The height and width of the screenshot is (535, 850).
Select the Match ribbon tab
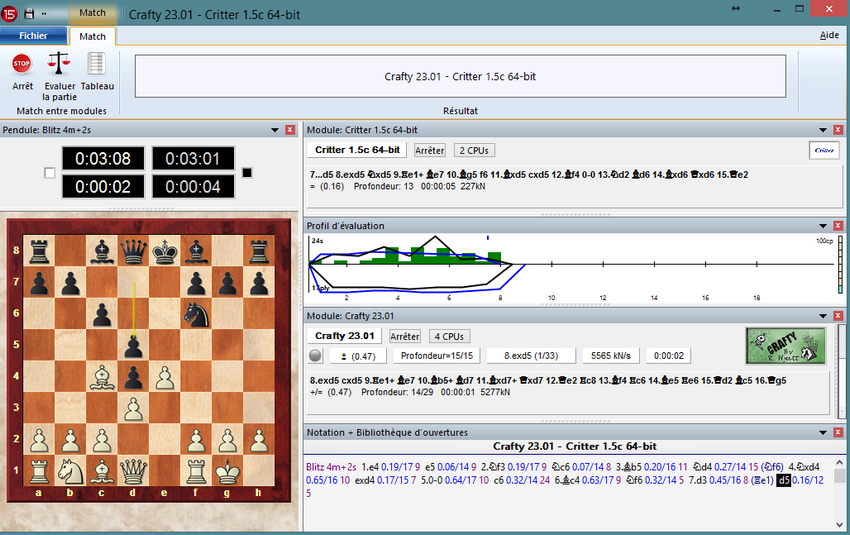[x=92, y=36]
